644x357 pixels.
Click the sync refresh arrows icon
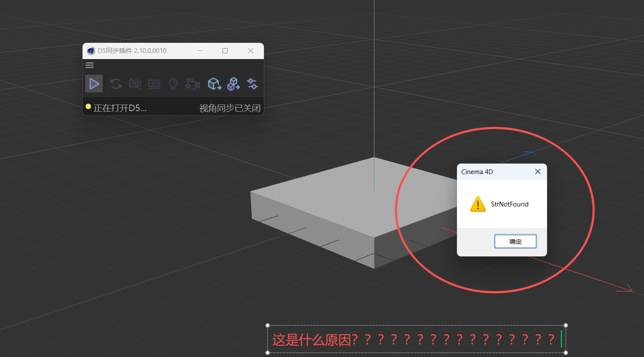[x=116, y=84]
